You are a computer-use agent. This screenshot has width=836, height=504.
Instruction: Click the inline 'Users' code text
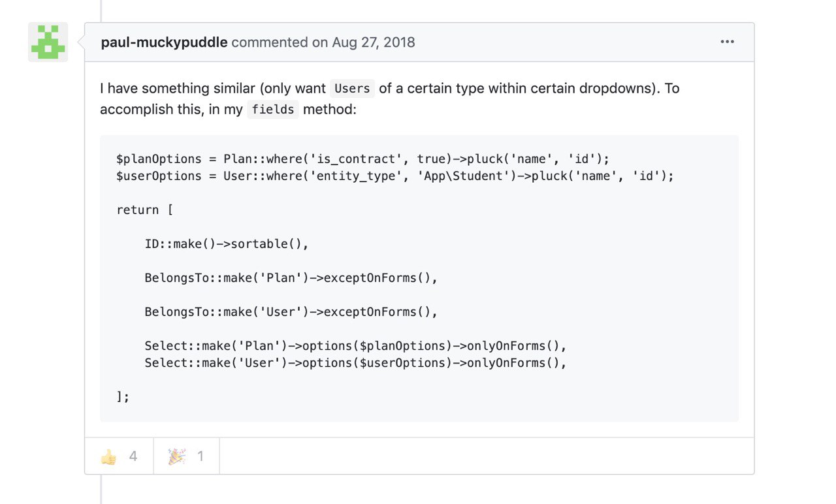[x=352, y=88]
